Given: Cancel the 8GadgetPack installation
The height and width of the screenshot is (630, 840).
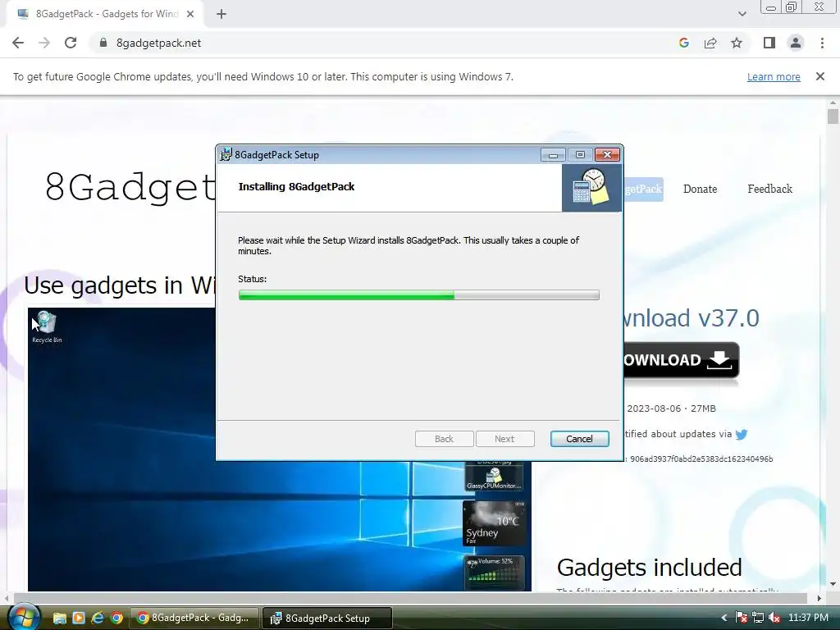Looking at the screenshot, I should click(579, 439).
